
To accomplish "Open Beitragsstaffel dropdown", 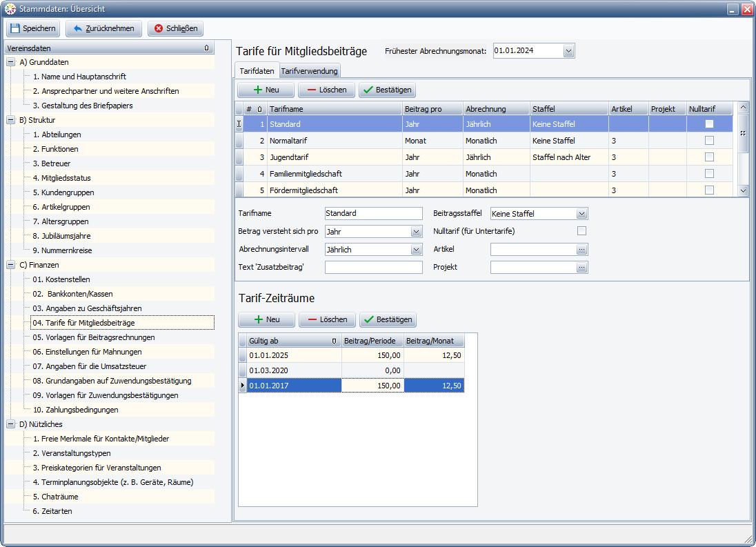I will [x=582, y=214].
